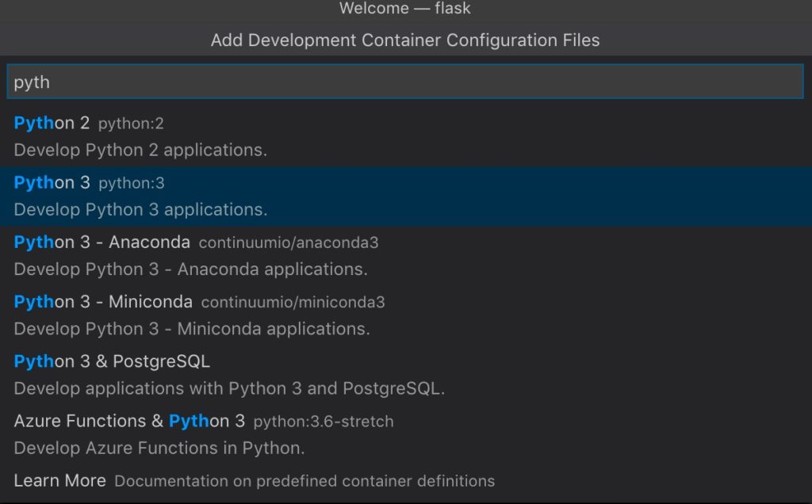812x504 pixels.
Task: Select Python 3 - Miniconda definition
Action: [406, 315]
